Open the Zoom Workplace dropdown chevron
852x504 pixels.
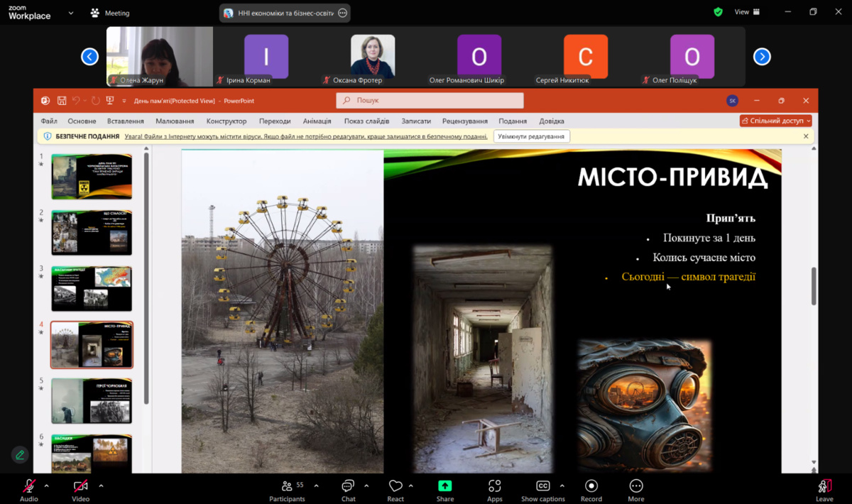tap(71, 13)
